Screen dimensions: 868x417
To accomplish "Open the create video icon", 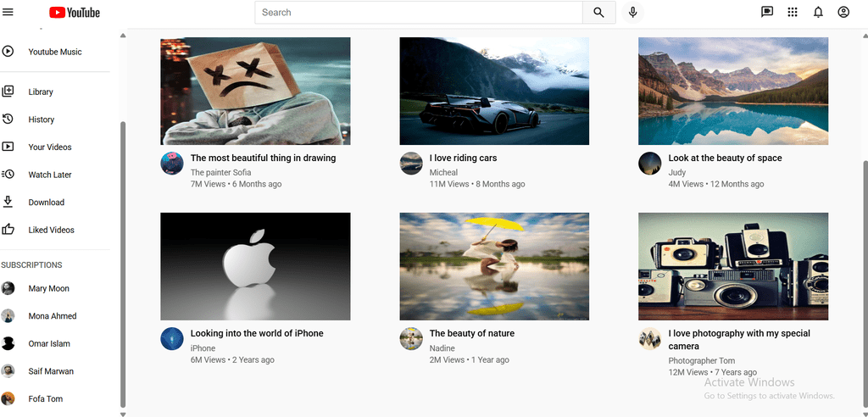I will (x=766, y=12).
